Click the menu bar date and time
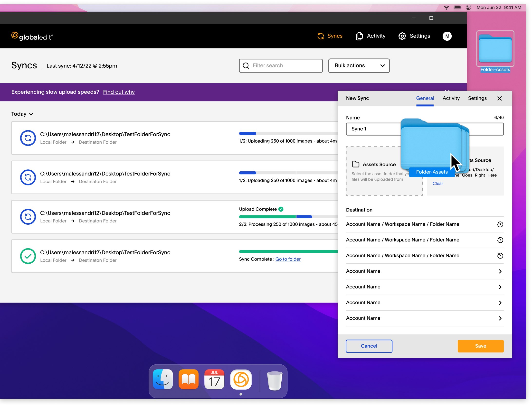This screenshot has height=406, width=532. coord(499,8)
